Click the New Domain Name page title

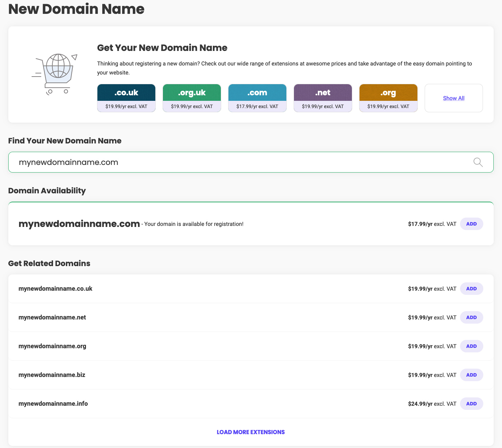[x=76, y=9]
